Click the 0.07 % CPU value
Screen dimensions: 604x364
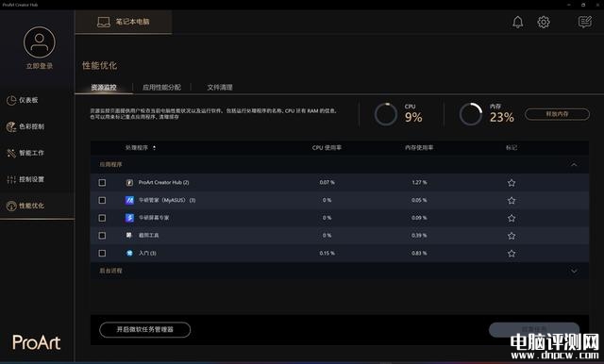(x=327, y=182)
